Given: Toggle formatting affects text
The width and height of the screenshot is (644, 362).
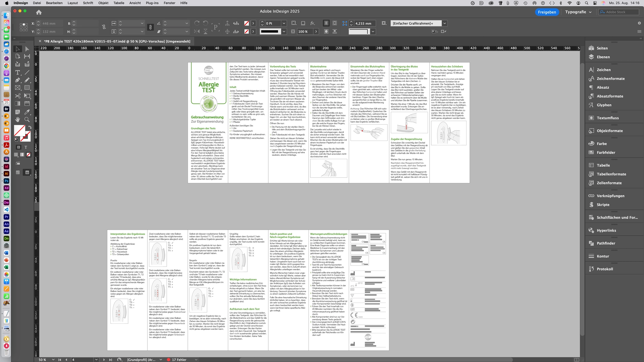Looking at the screenshot, I should pos(26,147).
